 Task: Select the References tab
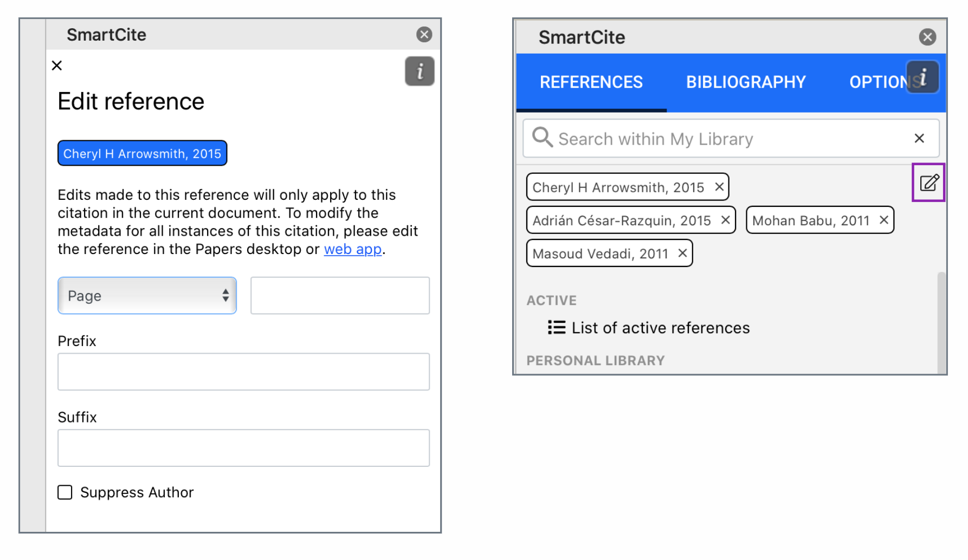591,82
